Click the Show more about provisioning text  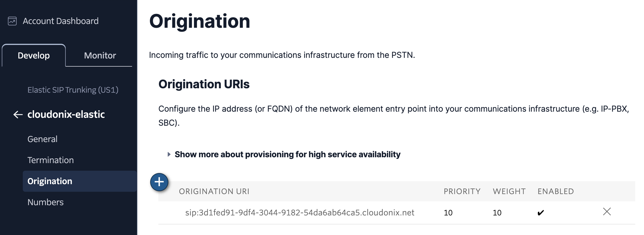click(x=288, y=154)
